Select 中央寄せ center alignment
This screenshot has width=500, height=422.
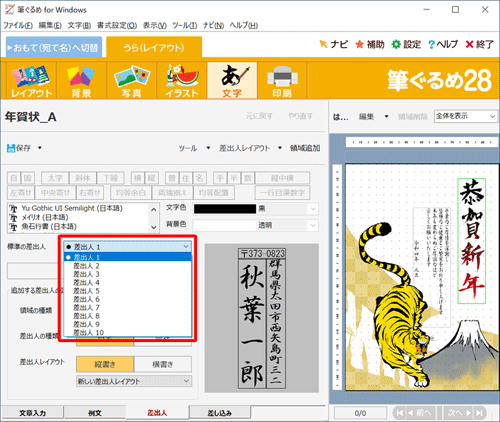pyautogui.click(x=55, y=193)
